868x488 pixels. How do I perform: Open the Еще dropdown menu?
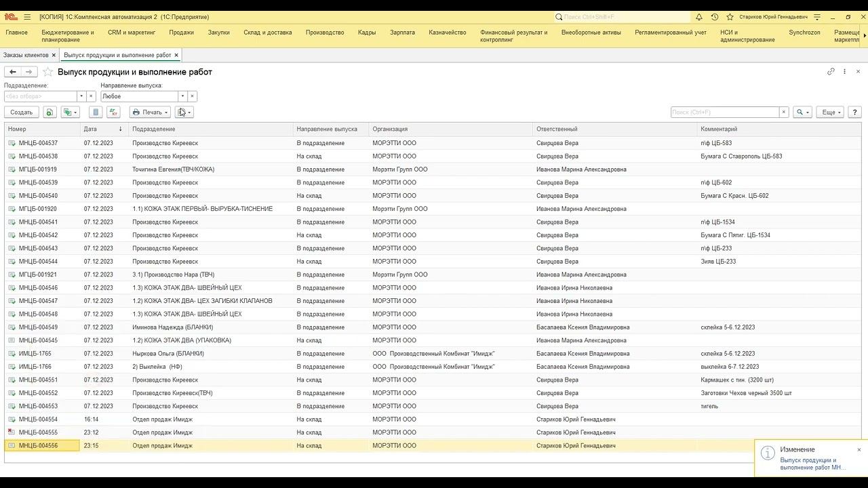pyautogui.click(x=831, y=113)
